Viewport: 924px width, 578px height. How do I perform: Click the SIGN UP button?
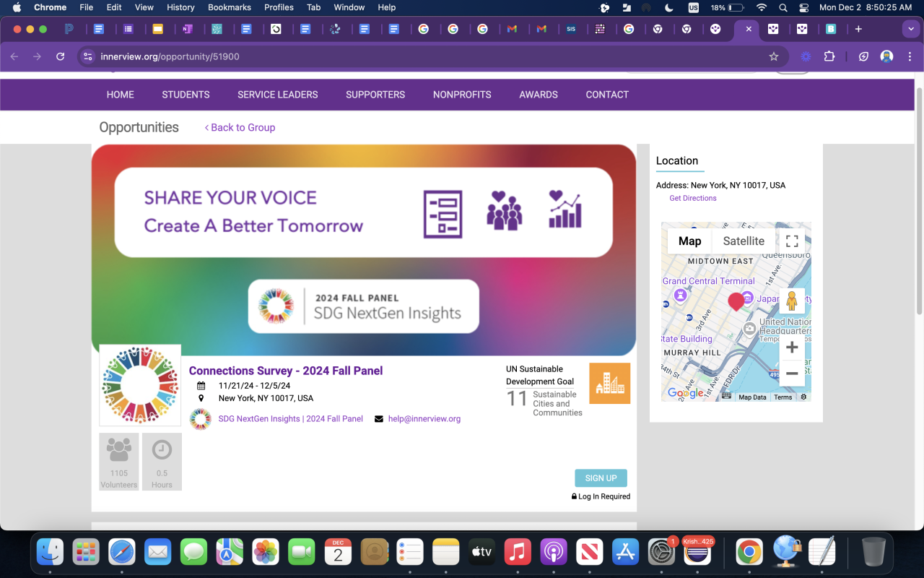(601, 478)
